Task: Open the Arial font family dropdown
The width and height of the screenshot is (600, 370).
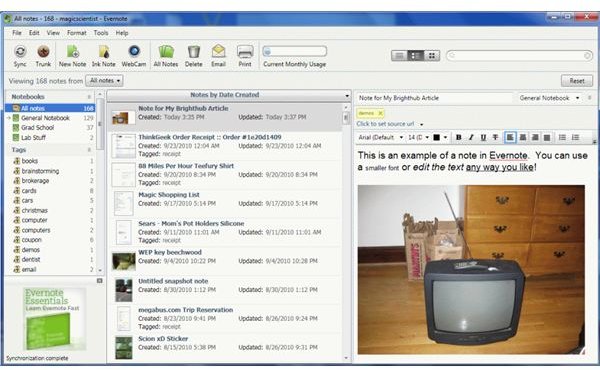Action: pos(381,137)
